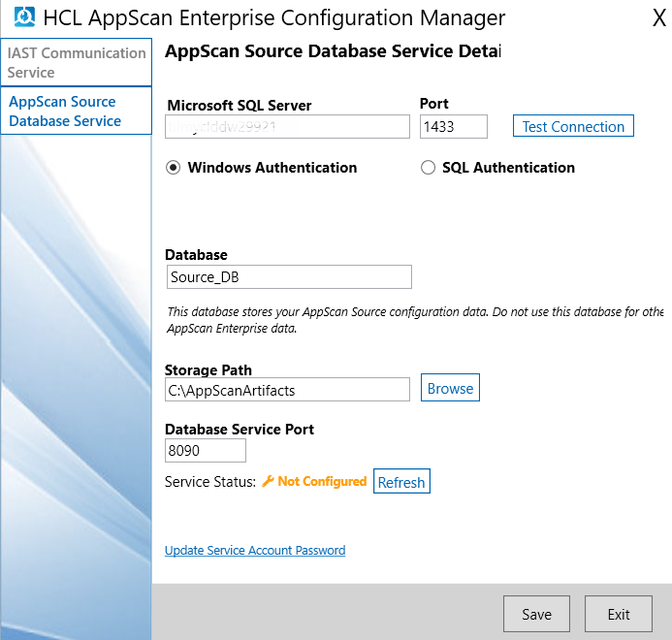The height and width of the screenshot is (640, 672).
Task: Click the Database field containing Source_DB
Action: point(288,277)
